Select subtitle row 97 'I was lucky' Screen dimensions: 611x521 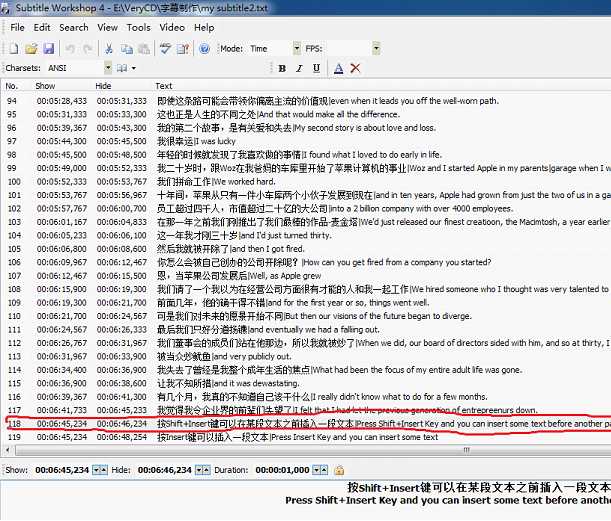pyautogui.click(x=307, y=141)
